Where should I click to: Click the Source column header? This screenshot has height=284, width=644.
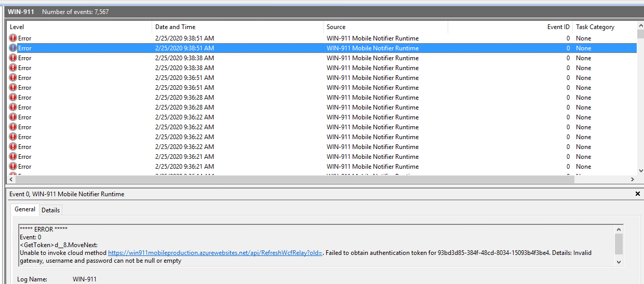pos(336,27)
